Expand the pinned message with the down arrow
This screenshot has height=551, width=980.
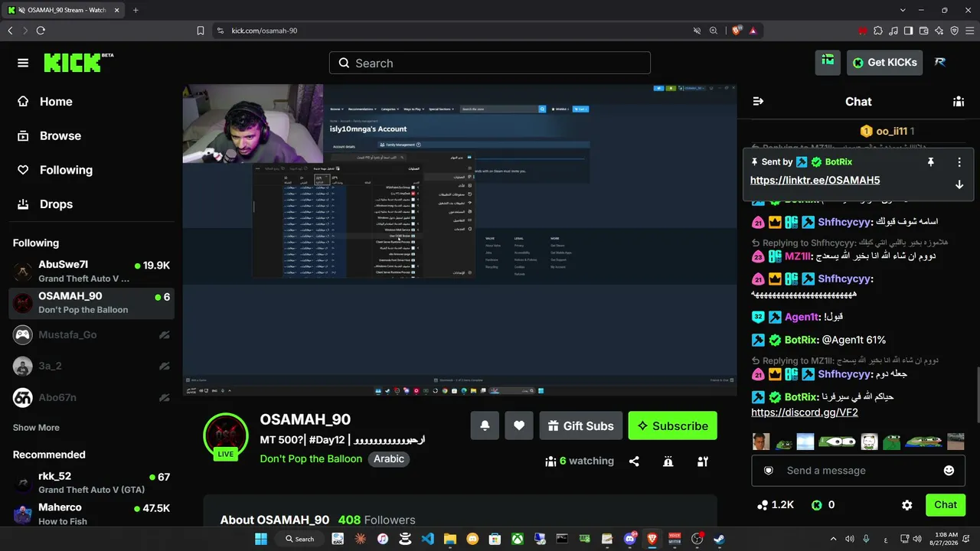[959, 184]
